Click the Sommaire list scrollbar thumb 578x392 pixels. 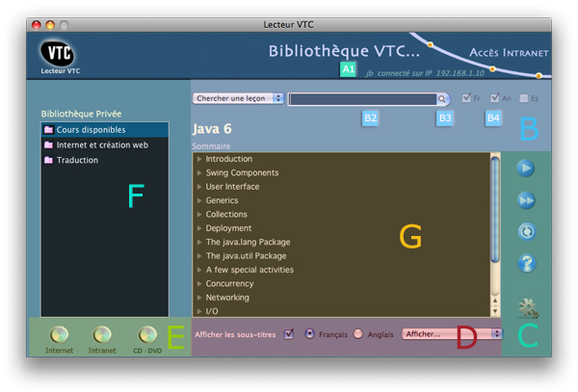[x=495, y=209]
